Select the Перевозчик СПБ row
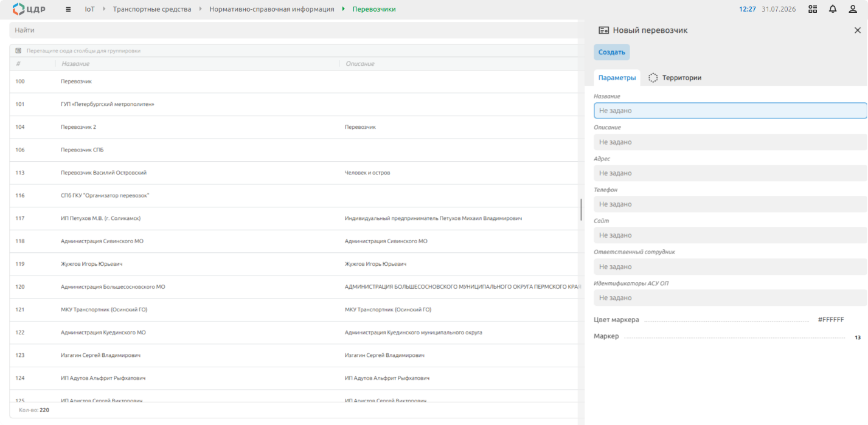 point(296,150)
